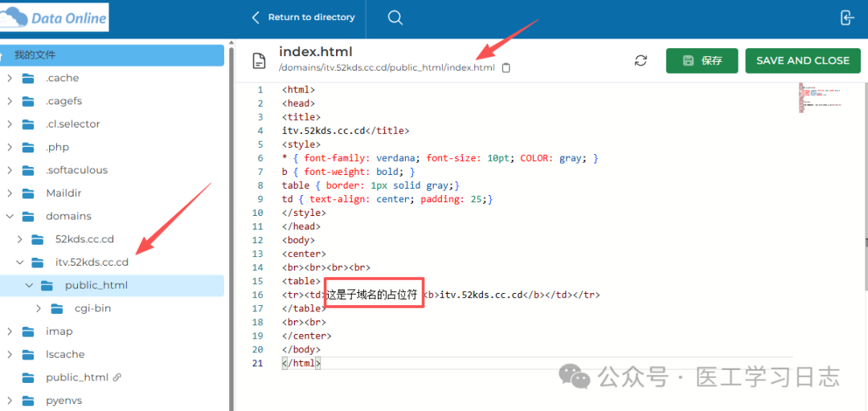Click the search magnifier icon
The image size is (868, 411).
[395, 18]
